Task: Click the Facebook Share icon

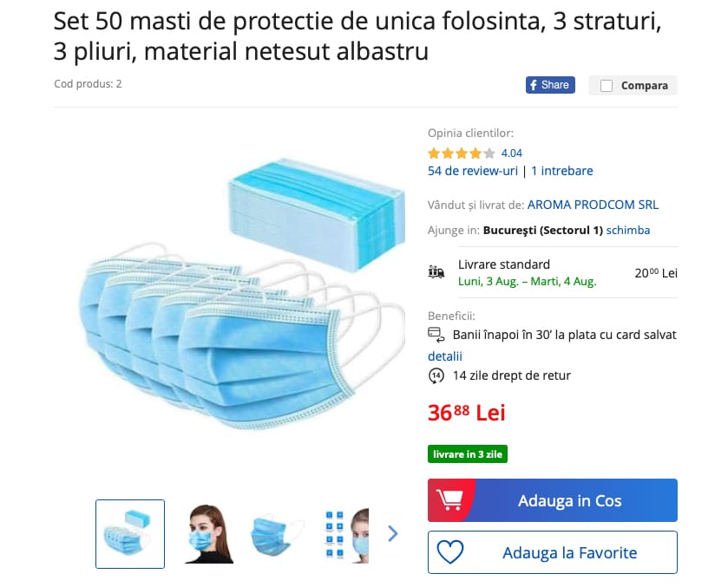Action: pyautogui.click(x=550, y=85)
